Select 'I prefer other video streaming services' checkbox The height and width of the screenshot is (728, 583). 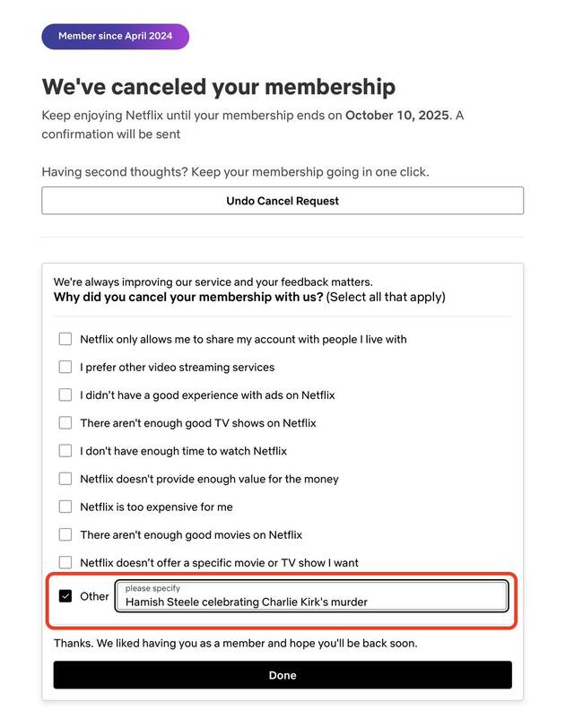(x=65, y=367)
